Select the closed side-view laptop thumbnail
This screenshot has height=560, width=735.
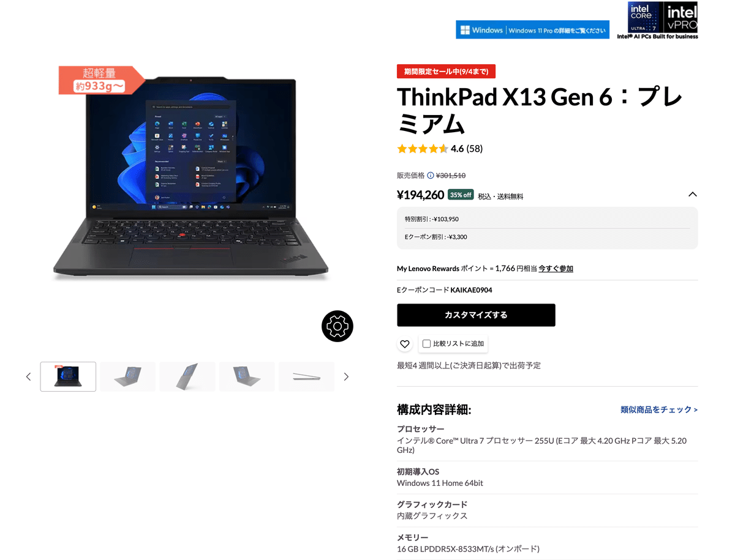(x=306, y=376)
